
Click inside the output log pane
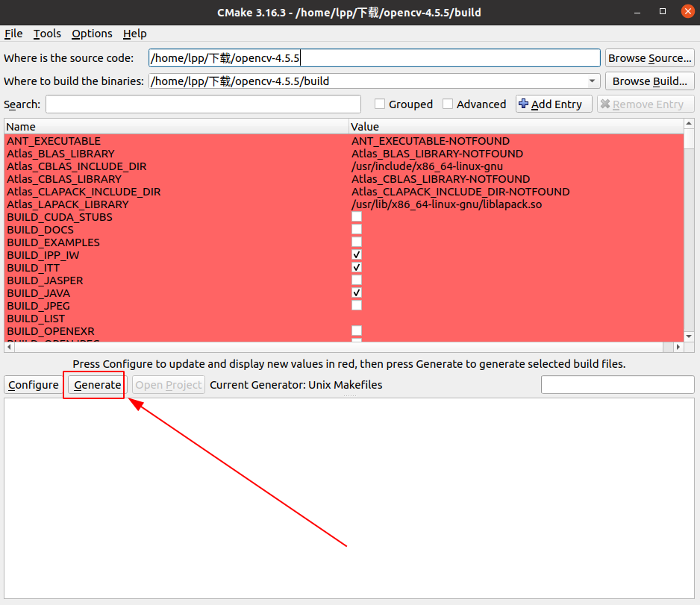coord(349,498)
